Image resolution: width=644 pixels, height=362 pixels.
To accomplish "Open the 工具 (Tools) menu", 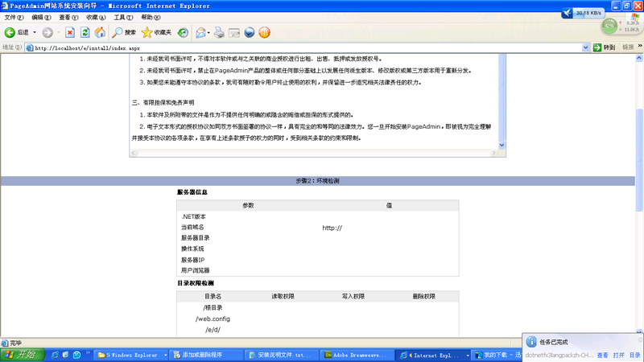I will (x=122, y=17).
